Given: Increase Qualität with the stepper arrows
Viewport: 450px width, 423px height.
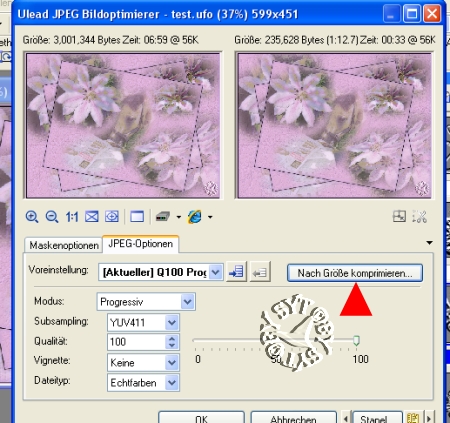Looking at the screenshot, I should [x=172, y=338].
